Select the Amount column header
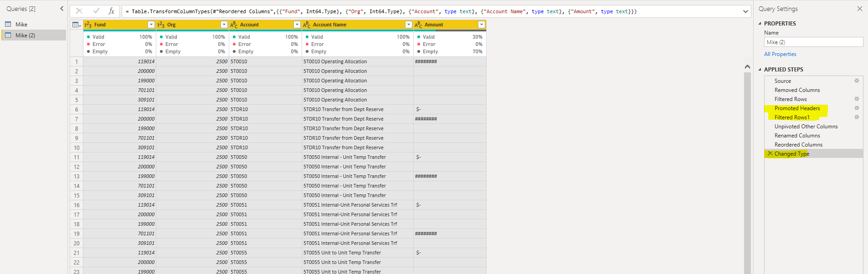 tap(450, 25)
